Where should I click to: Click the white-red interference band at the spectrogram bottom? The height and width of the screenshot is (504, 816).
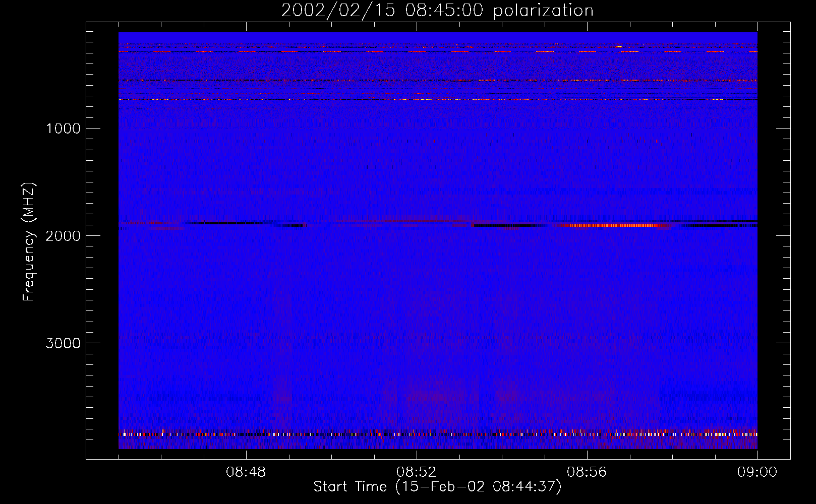point(438,434)
